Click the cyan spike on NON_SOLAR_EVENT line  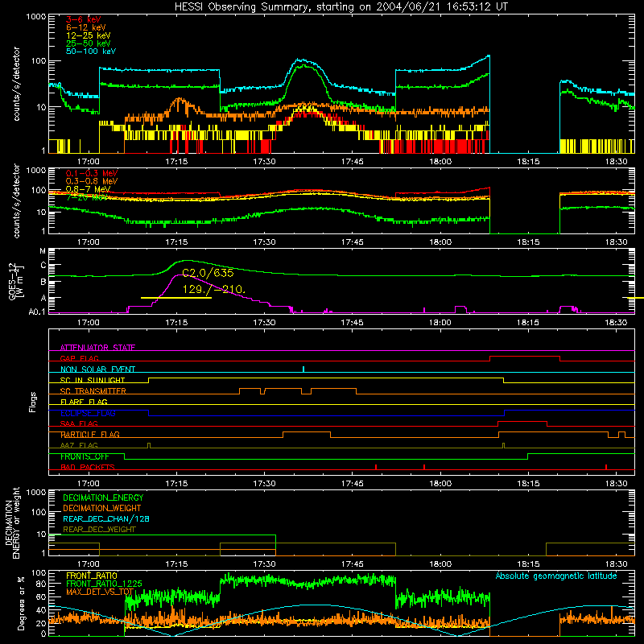click(x=303, y=369)
